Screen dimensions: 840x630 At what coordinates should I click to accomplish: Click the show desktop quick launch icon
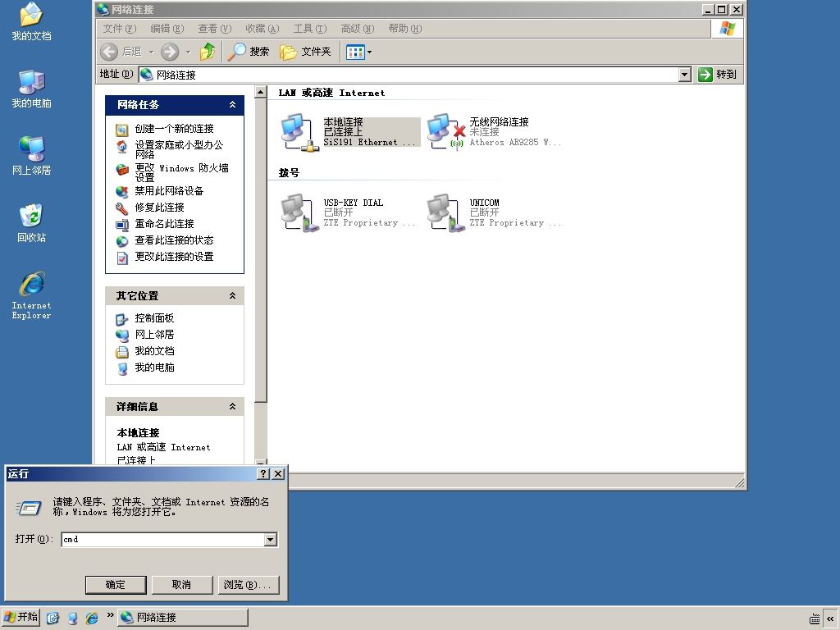52,619
